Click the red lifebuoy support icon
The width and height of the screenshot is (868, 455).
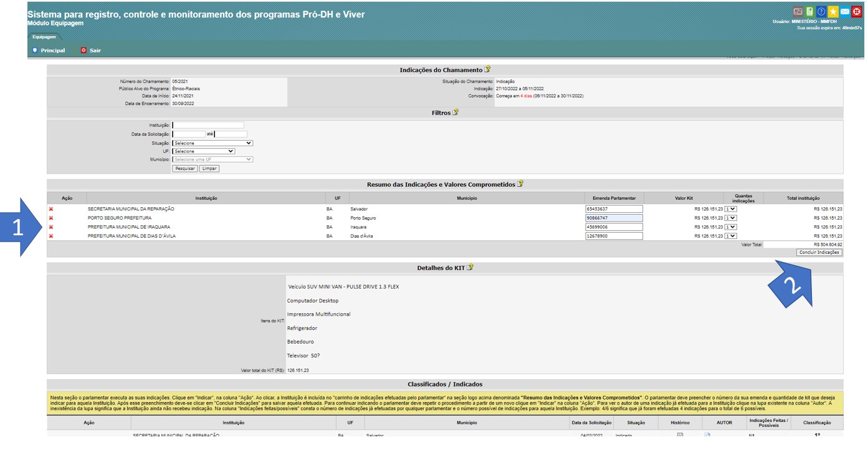[x=857, y=12]
